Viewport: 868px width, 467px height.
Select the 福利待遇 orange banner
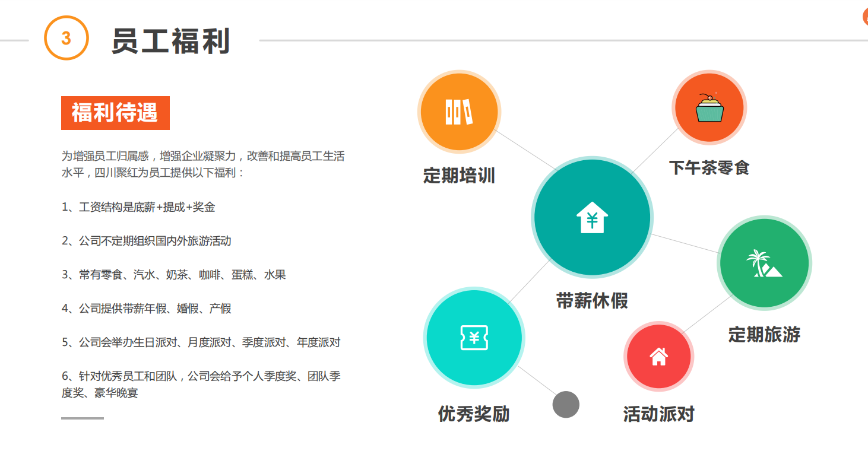115,113
